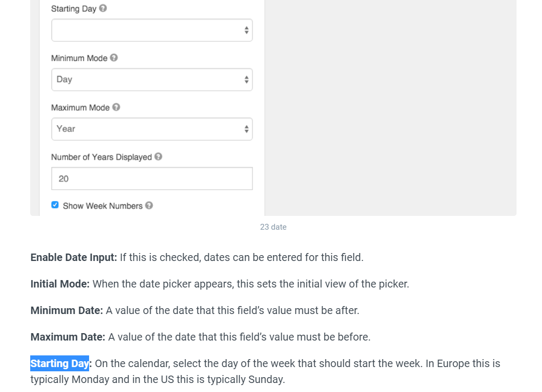Select the value 20 in years field
542x392 pixels.
click(63, 179)
